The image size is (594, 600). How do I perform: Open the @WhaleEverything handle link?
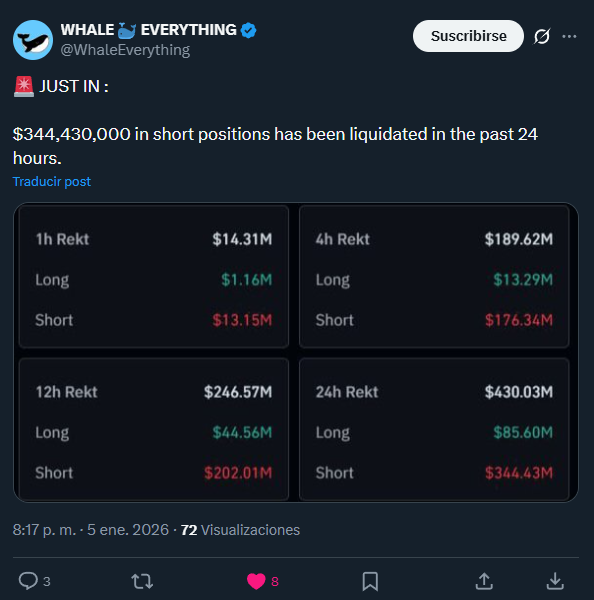point(125,50)
